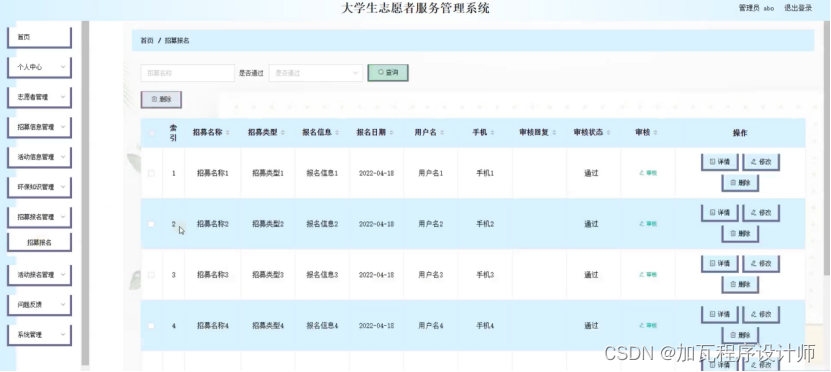Open 详情 for row 招募名称1
Image resolution: width=831 pixels, height=372 pixels.
point(720,162)
